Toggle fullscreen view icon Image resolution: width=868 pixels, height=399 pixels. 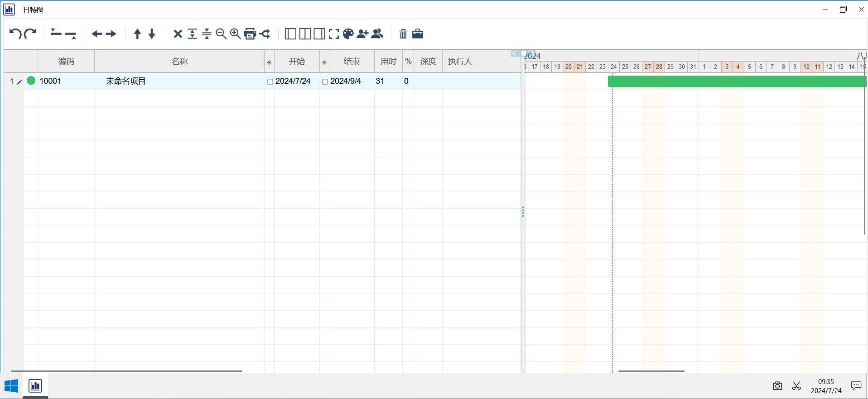pyautogui.click(x=334, y=34)
